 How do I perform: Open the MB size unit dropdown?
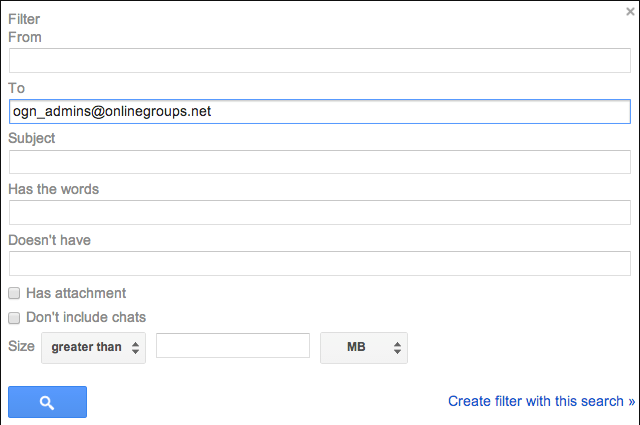[363, 347]
